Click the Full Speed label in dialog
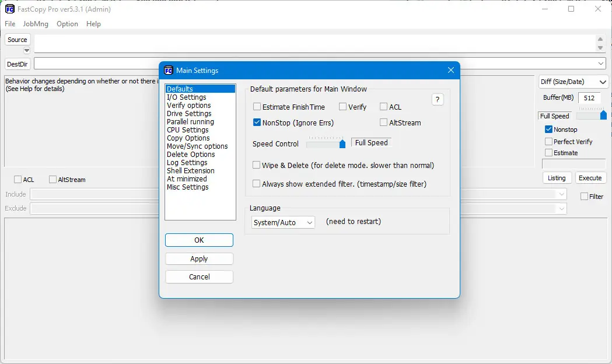 371,143
